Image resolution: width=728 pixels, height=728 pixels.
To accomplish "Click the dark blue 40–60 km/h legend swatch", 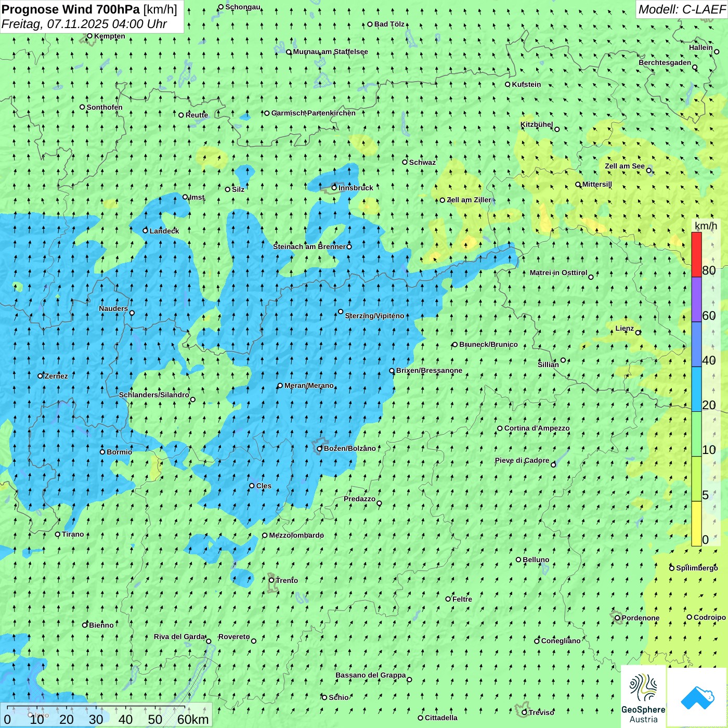I will tap(696, 345).
